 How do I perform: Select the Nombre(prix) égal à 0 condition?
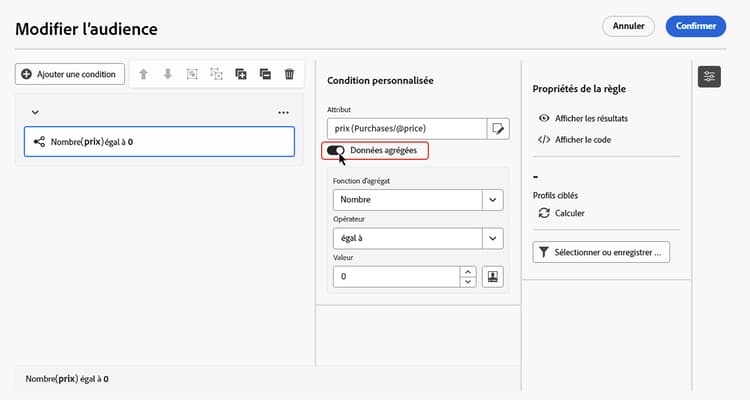[x=159, y=142]
